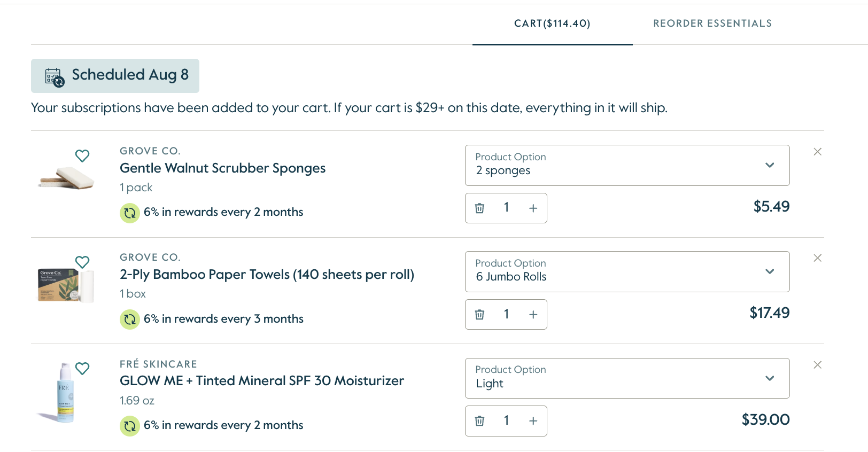
Task: Click '6% in rewards every 2 months' for Moisturizer
Action: pos(223,425)
